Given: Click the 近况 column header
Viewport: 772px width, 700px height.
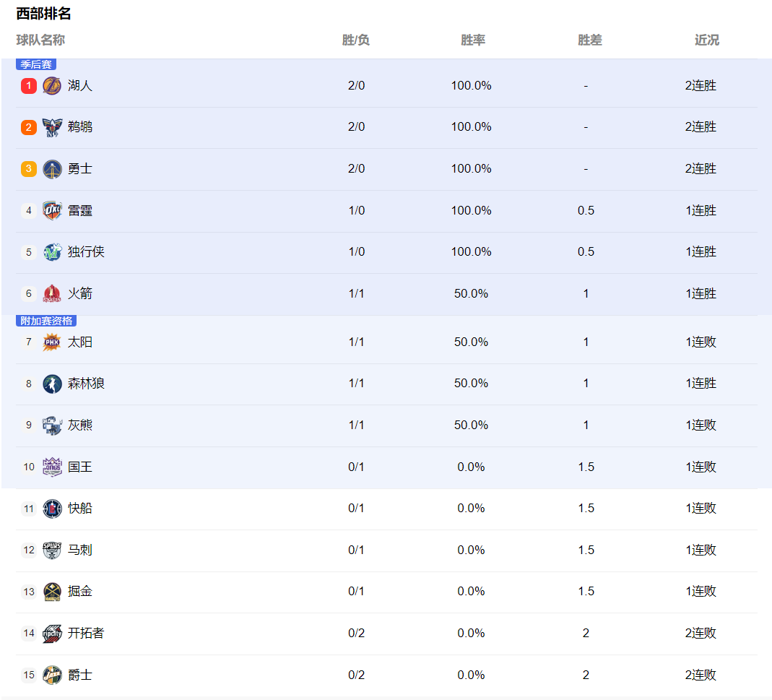Looking at the screenshot, I should coord(706,40).
